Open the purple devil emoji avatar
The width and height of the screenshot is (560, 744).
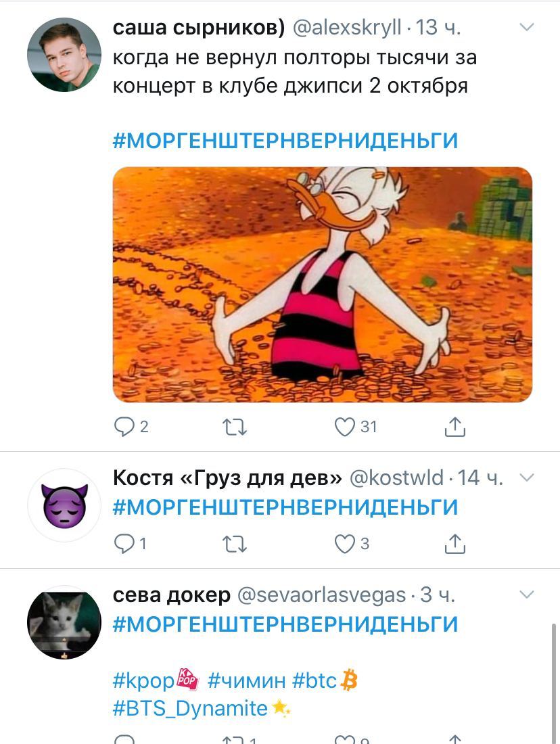[x=64, y=505]
